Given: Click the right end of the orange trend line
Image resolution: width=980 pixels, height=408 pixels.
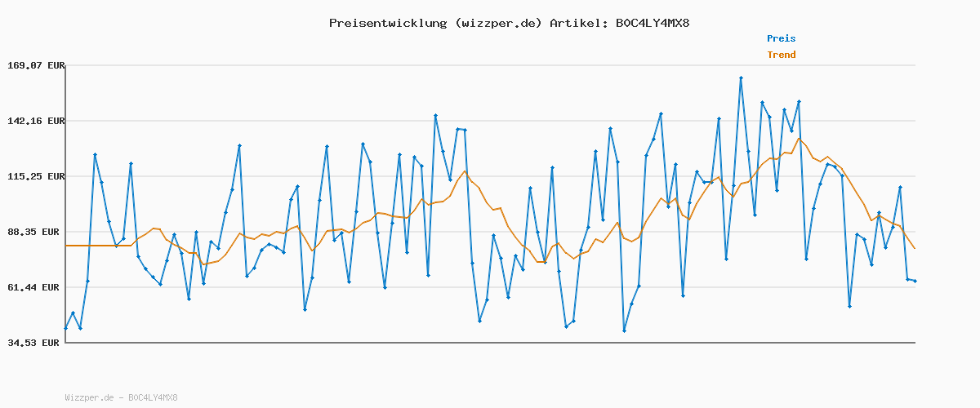Looking at the screenshot, I should pos(915,248).
